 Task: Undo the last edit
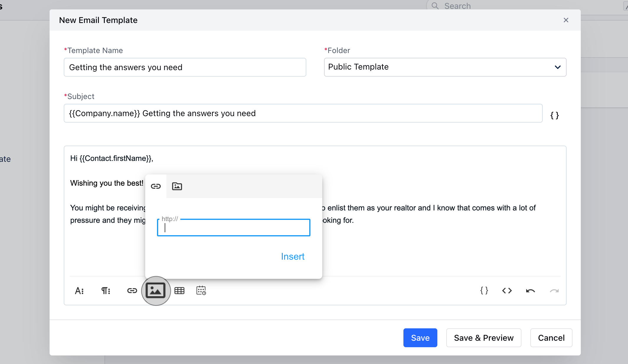[530, 291]
